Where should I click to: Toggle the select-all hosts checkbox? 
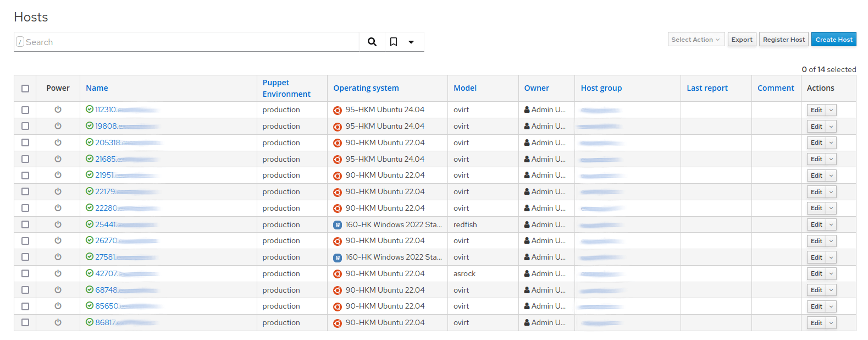(x=25, y=89)
